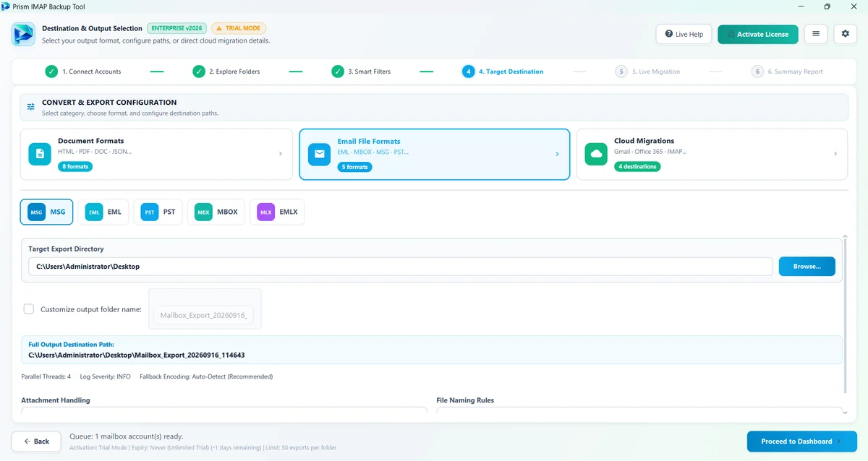Click the scrollbar up arrow
This screenshot has height=461, width=868.
point(846,237)
